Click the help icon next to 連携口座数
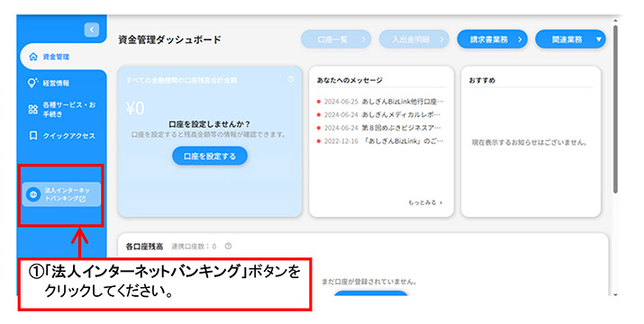 229,246
